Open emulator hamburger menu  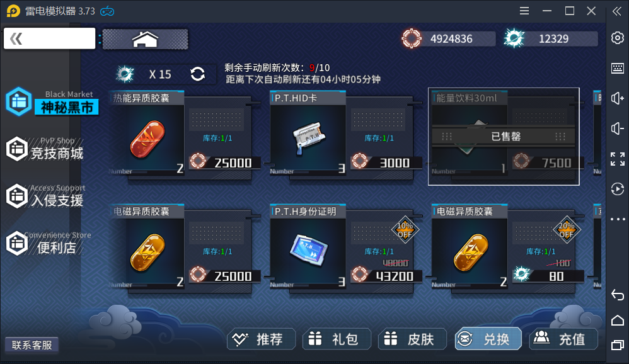[x=524, y=11]
